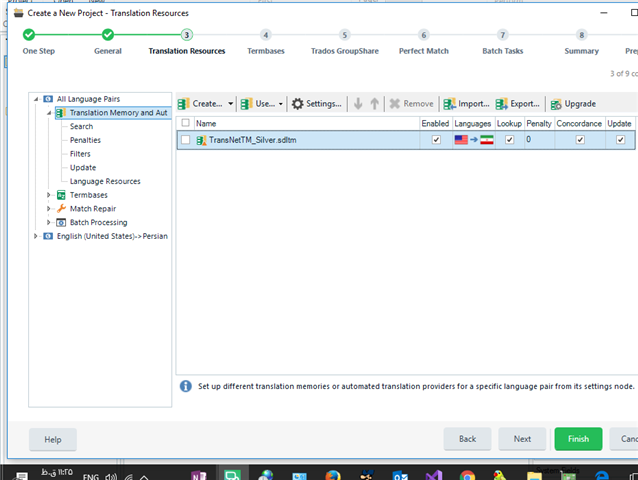Go to the Termbases wizard step

(x=266, y=35)
